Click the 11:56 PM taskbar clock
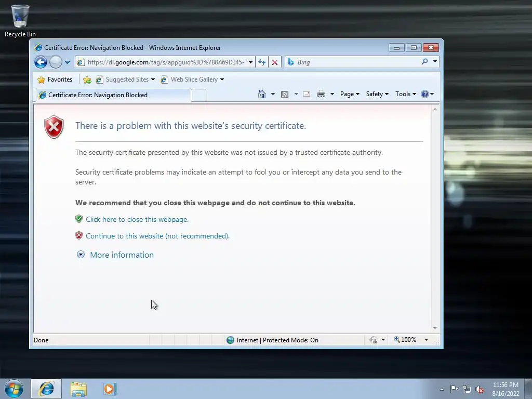 (x=506, y=385)
